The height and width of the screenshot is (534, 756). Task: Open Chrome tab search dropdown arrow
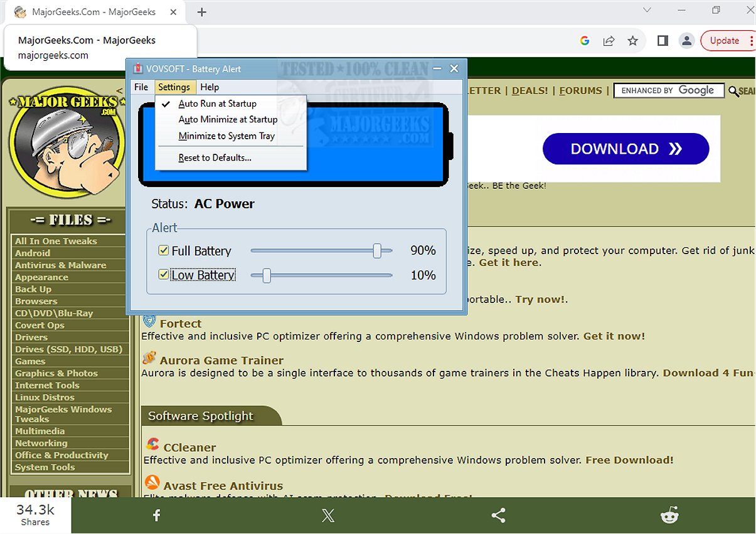(x=647, y=10)
